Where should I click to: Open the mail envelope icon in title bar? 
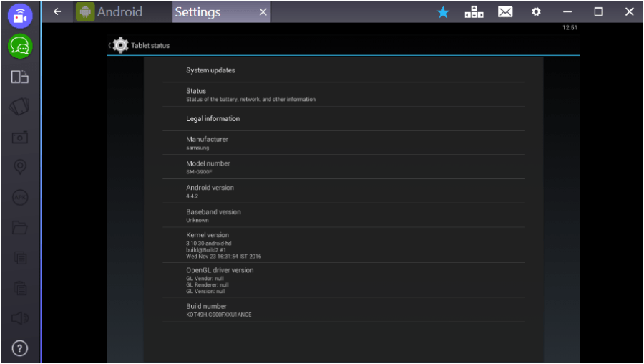point(505,12)
